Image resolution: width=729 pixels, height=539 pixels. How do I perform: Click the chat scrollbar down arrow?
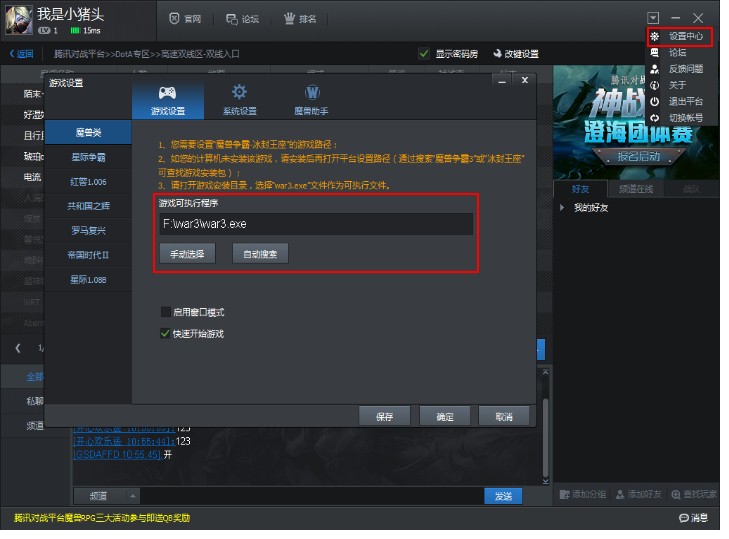coord(546,482)
